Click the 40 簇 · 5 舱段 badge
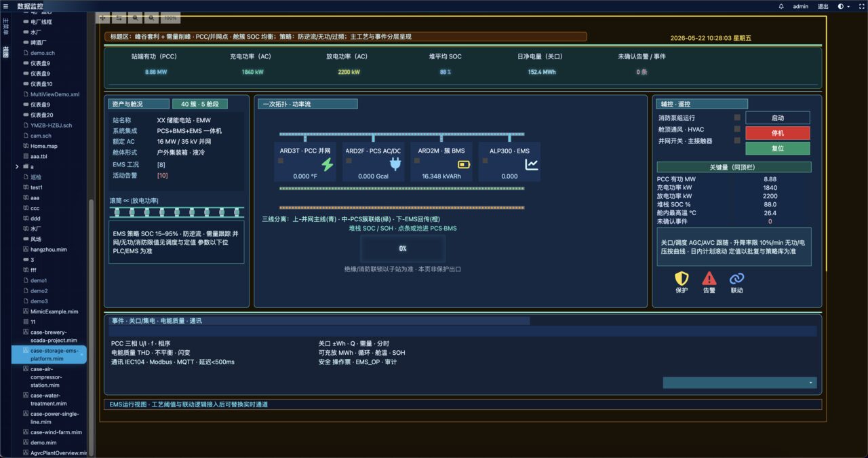This screenshot has width=868, height=458. pos(200,104)
